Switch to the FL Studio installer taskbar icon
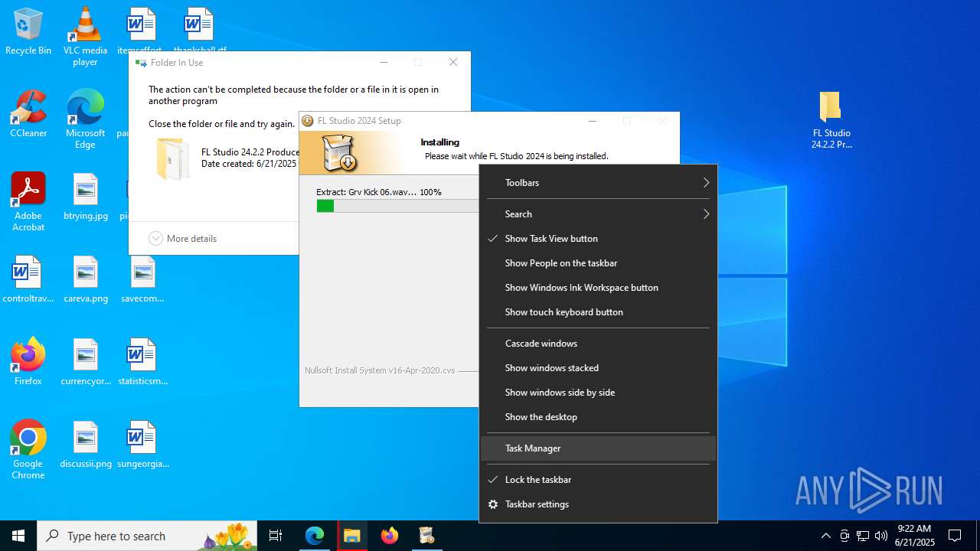This screenshot has height=551, width=980. 426,536
